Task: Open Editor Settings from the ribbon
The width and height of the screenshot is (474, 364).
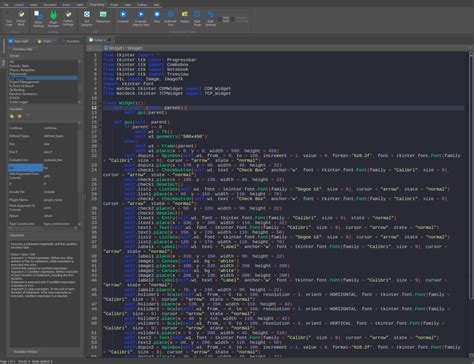Action: point(38,18)
